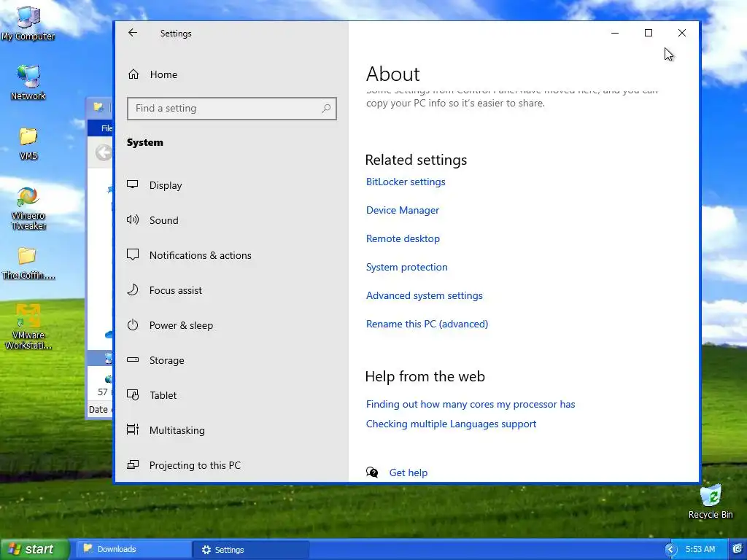Open Power & sleep settings
Viewport: 747px width, 560px height.
(169, 325)
